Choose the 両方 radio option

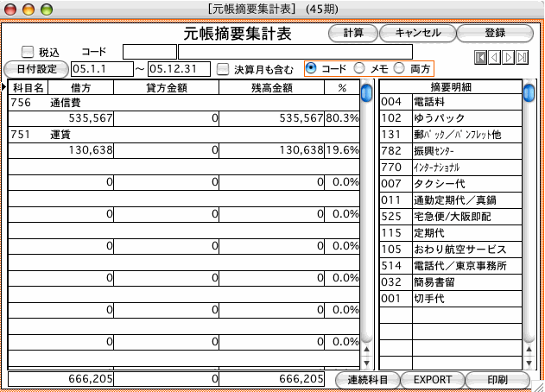tap(399, 67)
